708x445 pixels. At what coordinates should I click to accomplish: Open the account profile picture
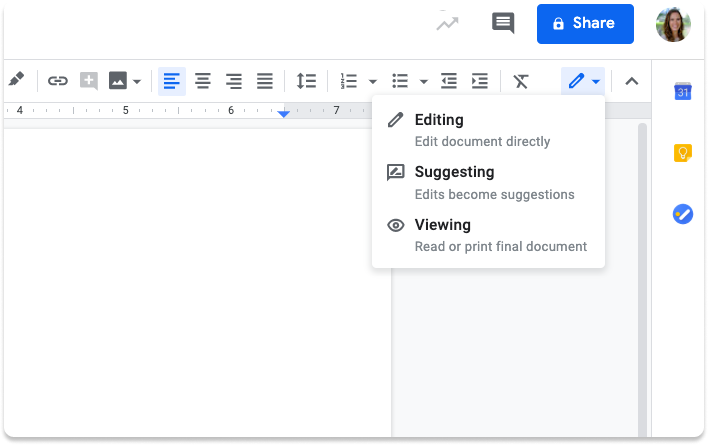[673, 24]
